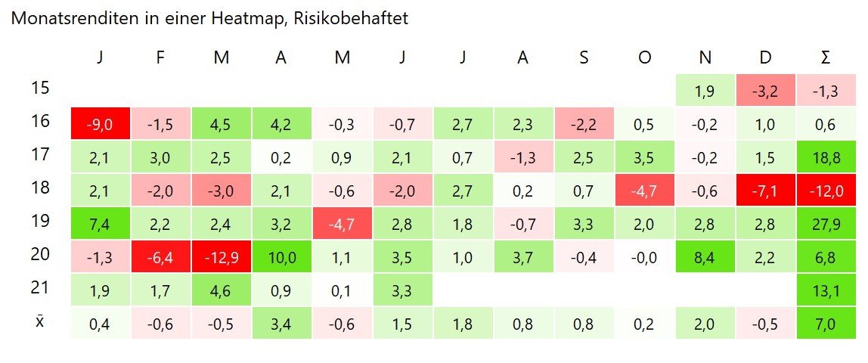
Task: Click the red -9,0 cell for January 2016
Action: (x=100, y=123)
